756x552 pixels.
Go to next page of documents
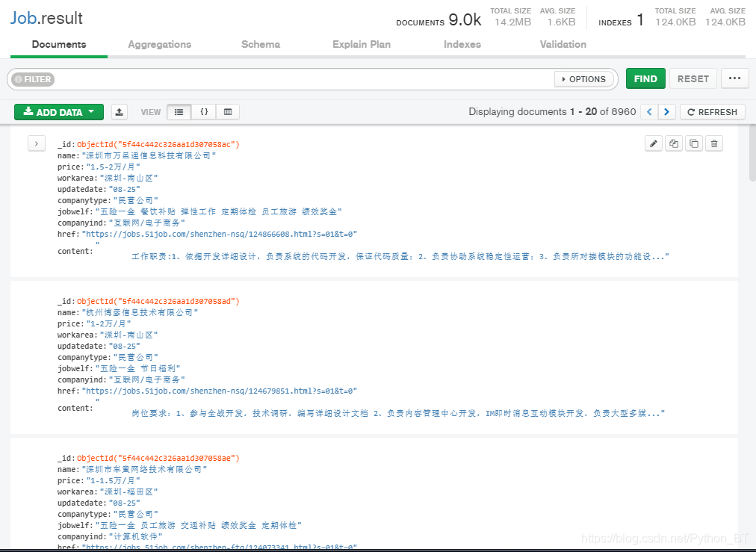(x=667, y=112)
